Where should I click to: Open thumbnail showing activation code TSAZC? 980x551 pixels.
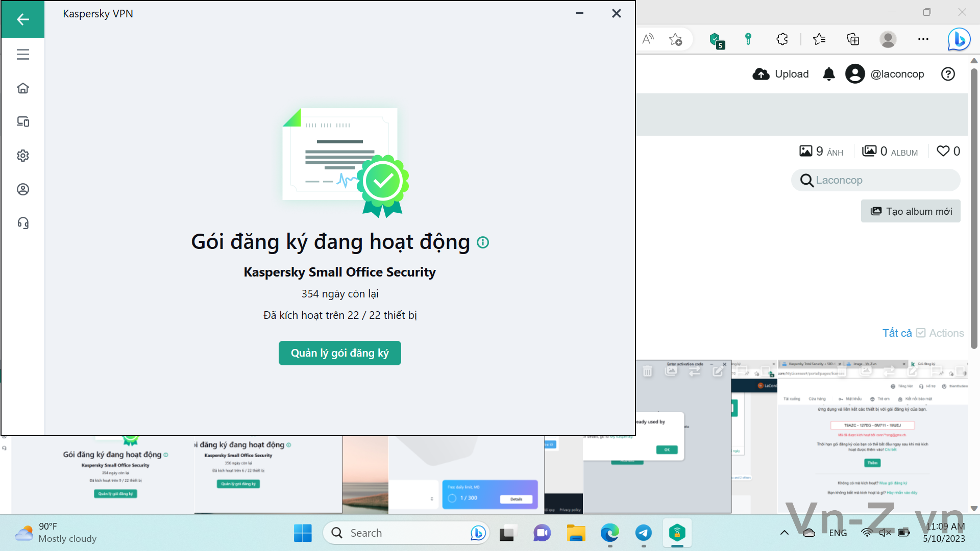[873, 437]
